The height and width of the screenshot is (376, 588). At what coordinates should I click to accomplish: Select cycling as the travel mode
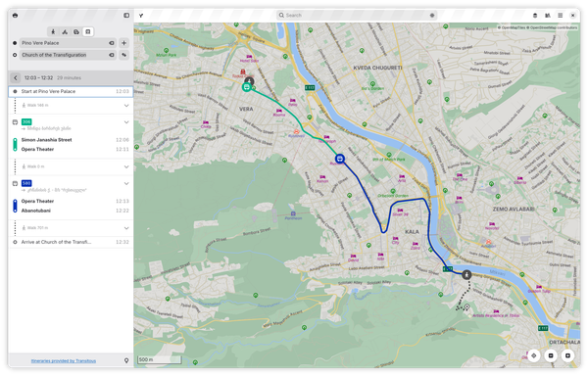pos(65,32)
